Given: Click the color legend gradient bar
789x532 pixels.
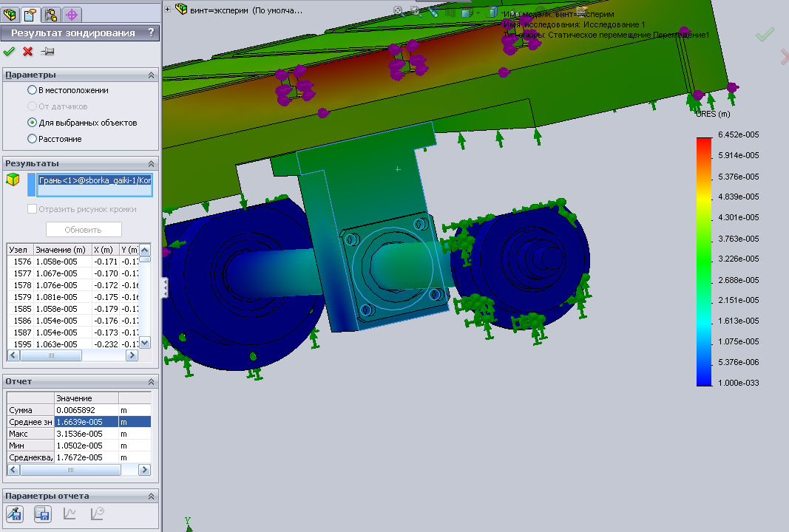Looking at the screenshot, I should pos(704,262).
